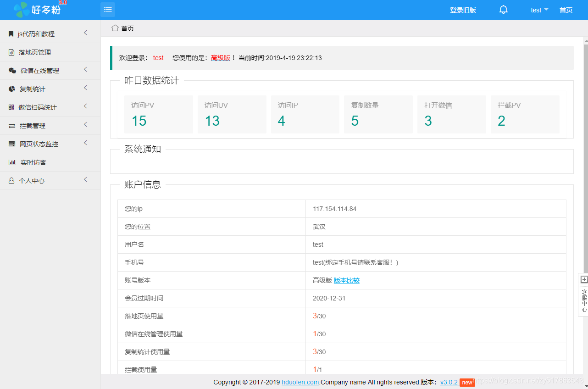This screenshot has width=588, height=389.
Task: Open 网页状态监控 menu item
Action: [50, 144]
